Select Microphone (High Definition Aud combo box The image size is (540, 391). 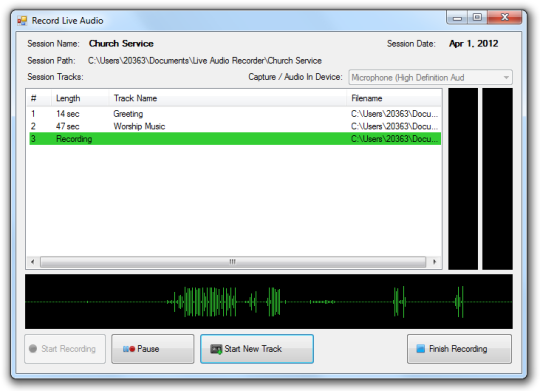pyautogui.click(x=430, y=78)
